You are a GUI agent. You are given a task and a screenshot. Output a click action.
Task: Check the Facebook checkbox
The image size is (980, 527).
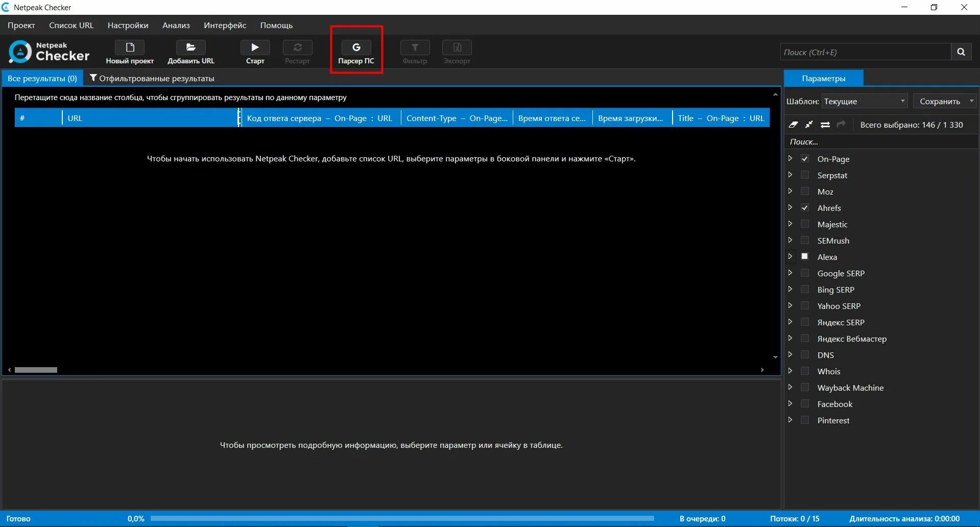(805, 404)
